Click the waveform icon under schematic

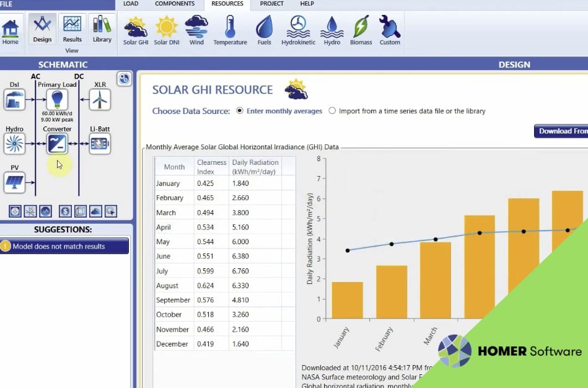pyautogui.click(x=45, y=211)
